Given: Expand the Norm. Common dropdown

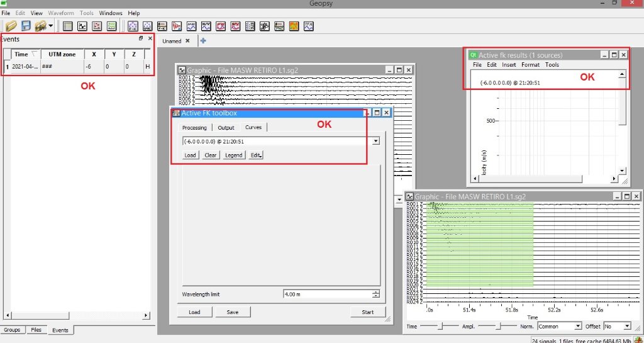Looking at the screenshot, I should [x=577, y=326].
